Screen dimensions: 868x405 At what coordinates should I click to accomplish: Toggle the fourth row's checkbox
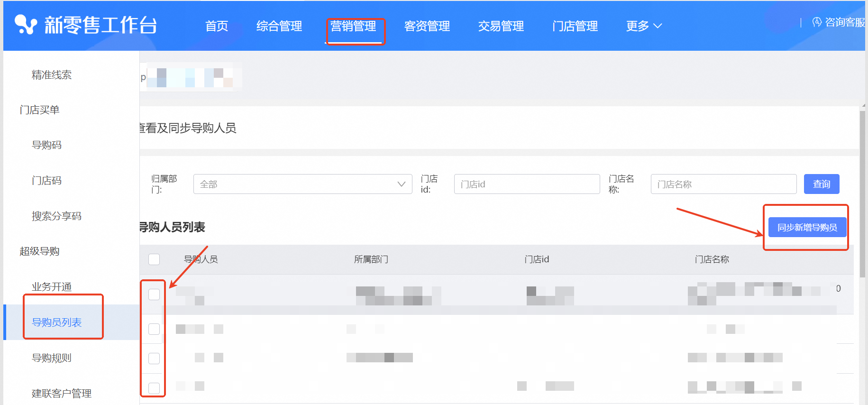[154, 388]
